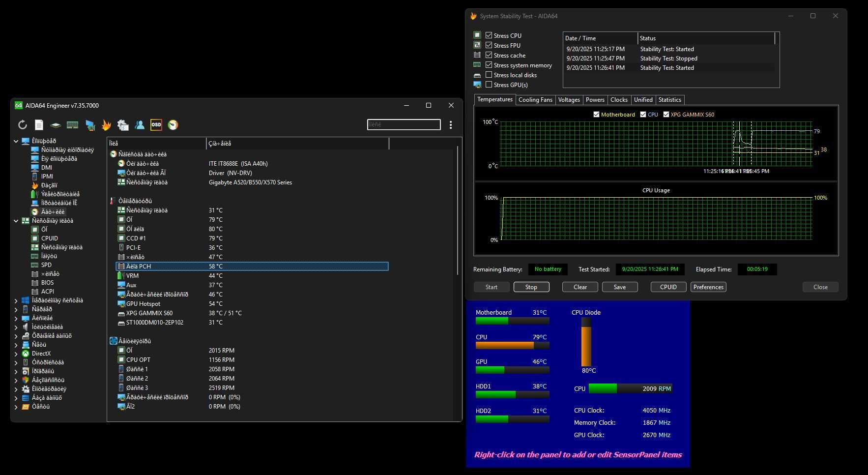Click the AIDA64 '64' title bar icon
Screen dimensions: 868x475
19,105
